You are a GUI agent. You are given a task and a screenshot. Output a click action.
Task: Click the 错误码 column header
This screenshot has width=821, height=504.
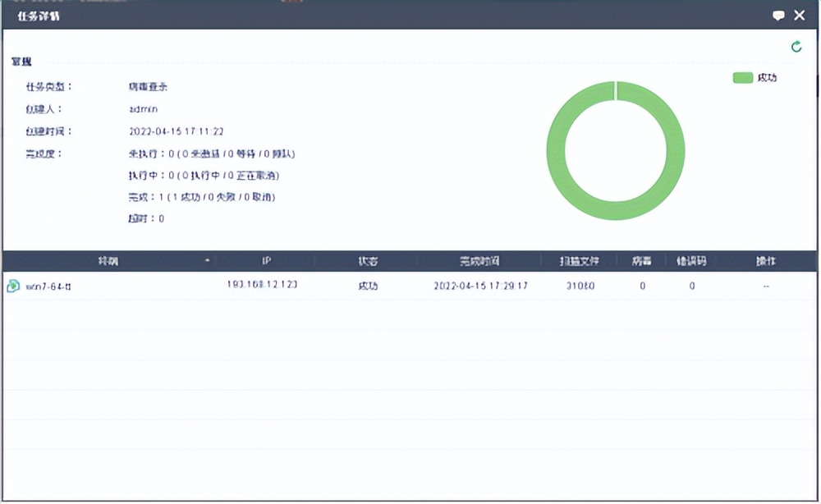click(691, 261)
